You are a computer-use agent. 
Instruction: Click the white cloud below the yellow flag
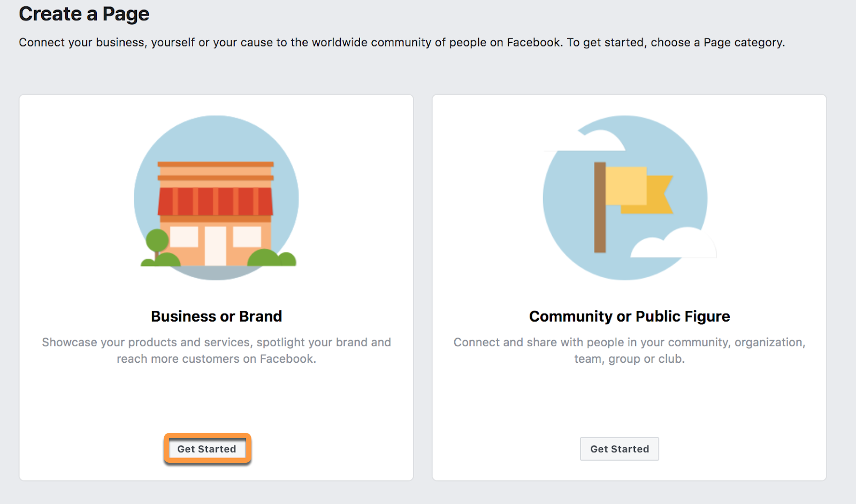[x=673, y=244]
